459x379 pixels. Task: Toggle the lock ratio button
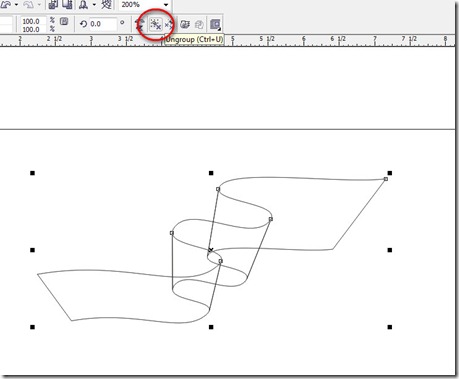(64, 21)
